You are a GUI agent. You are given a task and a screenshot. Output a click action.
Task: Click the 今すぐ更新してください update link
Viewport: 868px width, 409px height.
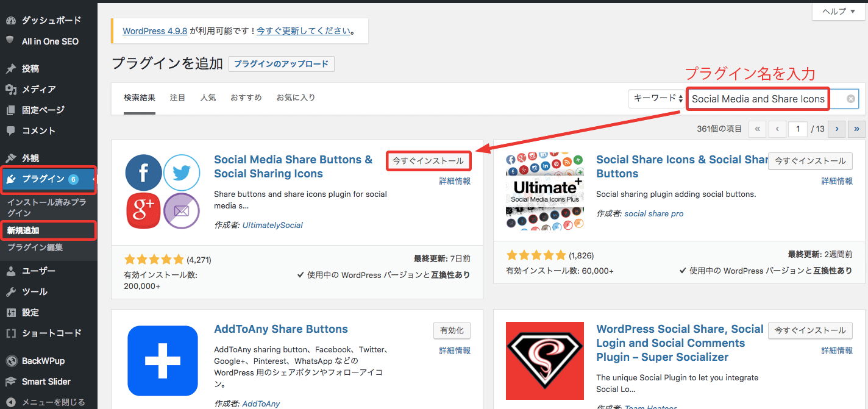[x=304, y=30]
